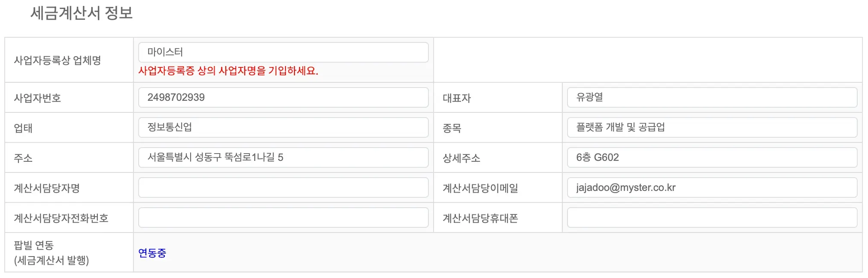
Task: Click the 세금계산서 정보 section heading
Action: tap(82, 13)
